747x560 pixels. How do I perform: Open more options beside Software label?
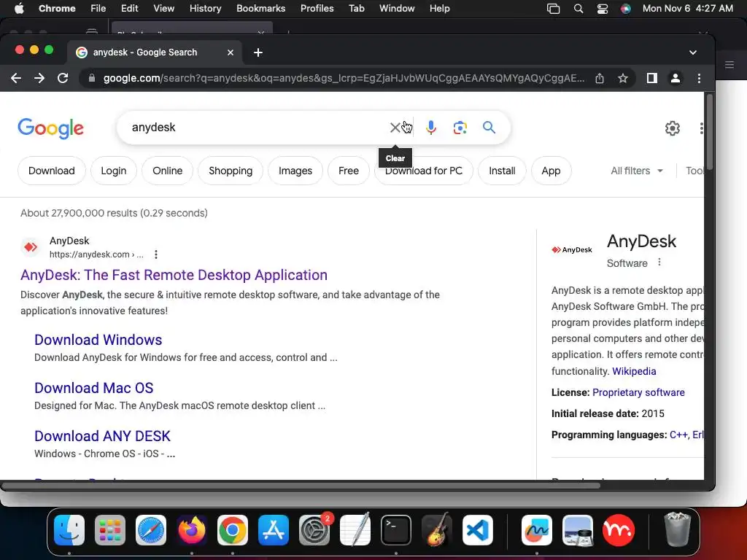(659, 262)
